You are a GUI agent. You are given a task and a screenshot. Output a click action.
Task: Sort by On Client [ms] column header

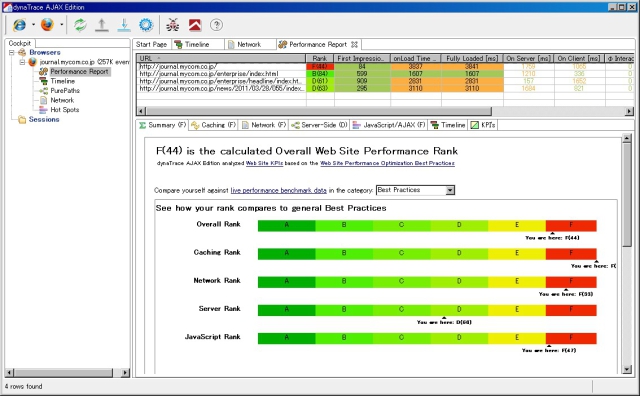(x=579, y=58)
